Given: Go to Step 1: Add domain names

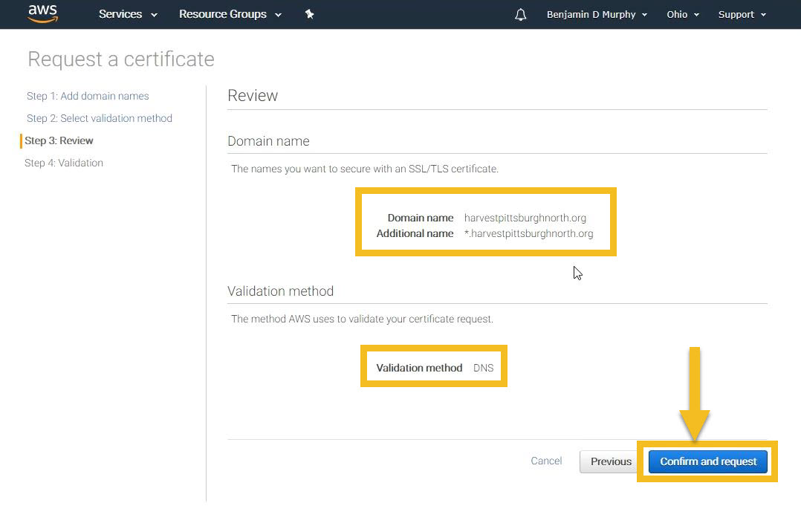Looking at the screenshot, I should click(88, 96).
